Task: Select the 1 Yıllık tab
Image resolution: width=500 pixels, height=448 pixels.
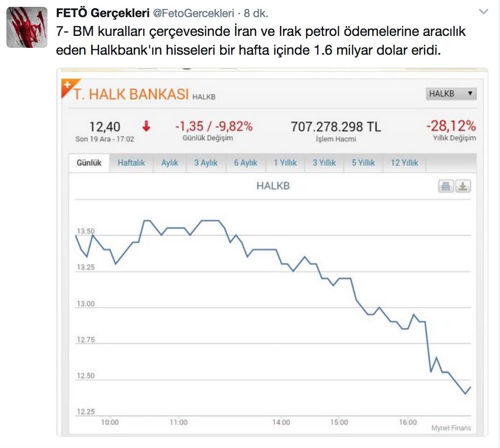Action: click(x=285, y=163)
